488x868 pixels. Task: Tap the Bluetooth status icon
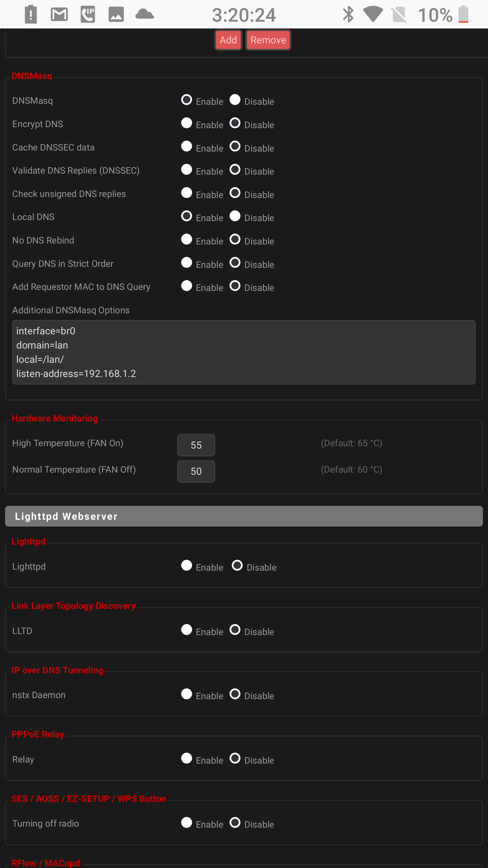click(x=348, y=15)
